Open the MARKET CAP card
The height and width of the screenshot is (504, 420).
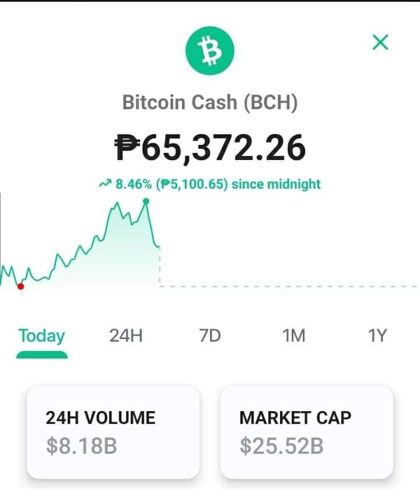point(307,432)
